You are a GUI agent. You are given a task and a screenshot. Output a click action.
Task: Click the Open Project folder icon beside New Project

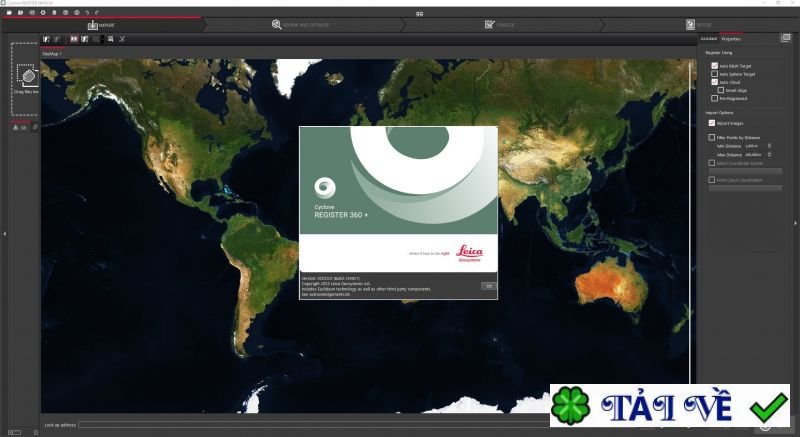[x=20, y=12]
